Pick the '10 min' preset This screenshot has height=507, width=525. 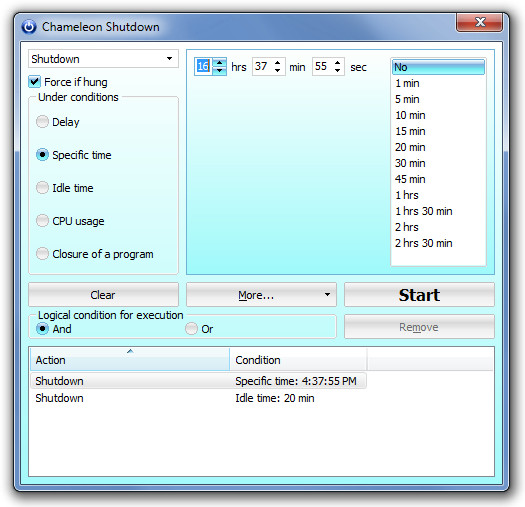(x=438, y=115)
